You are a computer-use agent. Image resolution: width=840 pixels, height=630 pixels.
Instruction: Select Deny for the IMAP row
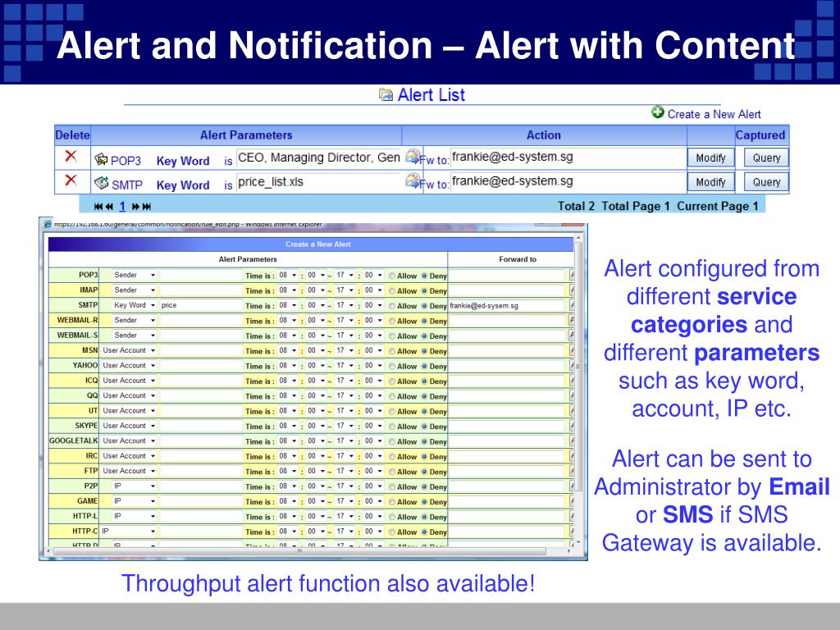click(x=424, y=291)
